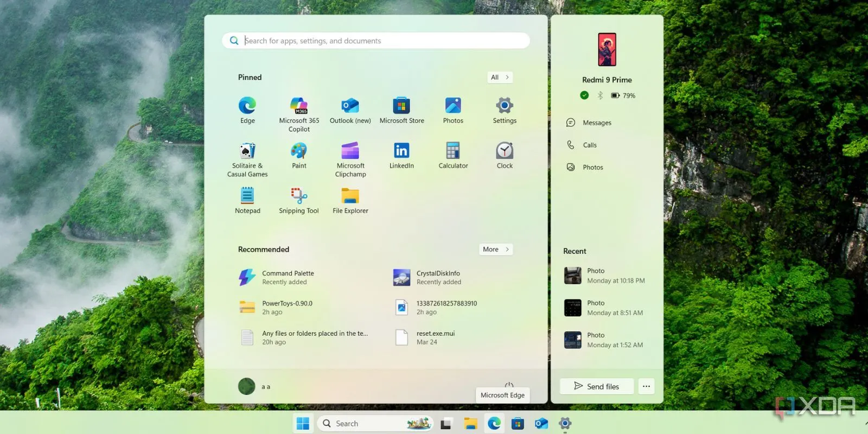Open the 'a a' user account profile

point(254,386)
